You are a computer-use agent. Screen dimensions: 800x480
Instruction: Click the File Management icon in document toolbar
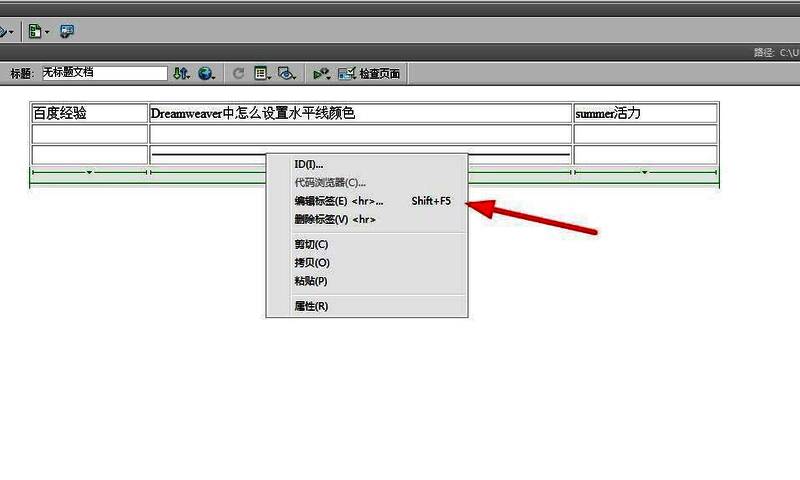pyautogui.click(x=181, y=73)
